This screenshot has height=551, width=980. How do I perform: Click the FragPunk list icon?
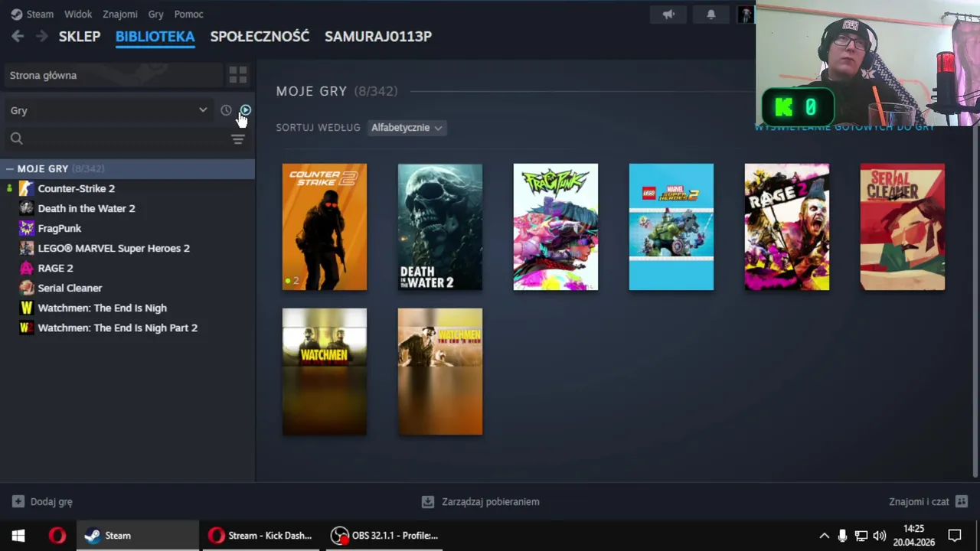click(27, 228)
